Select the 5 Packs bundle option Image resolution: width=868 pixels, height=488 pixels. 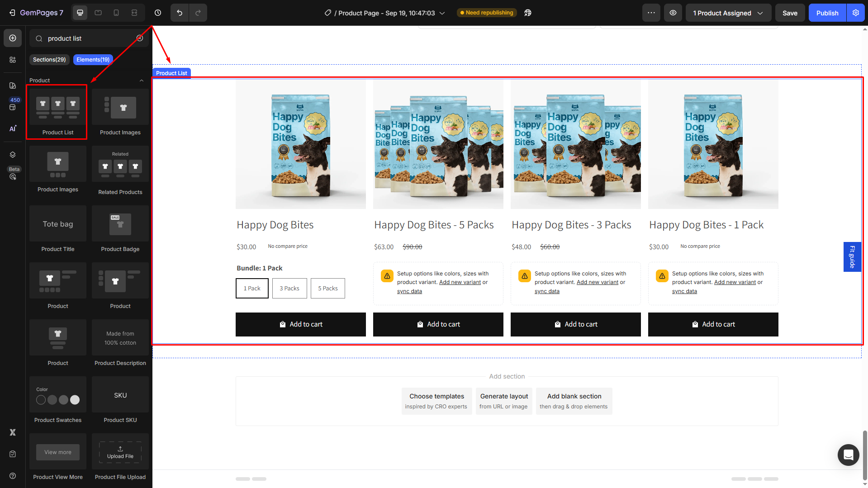click(327, 288)
